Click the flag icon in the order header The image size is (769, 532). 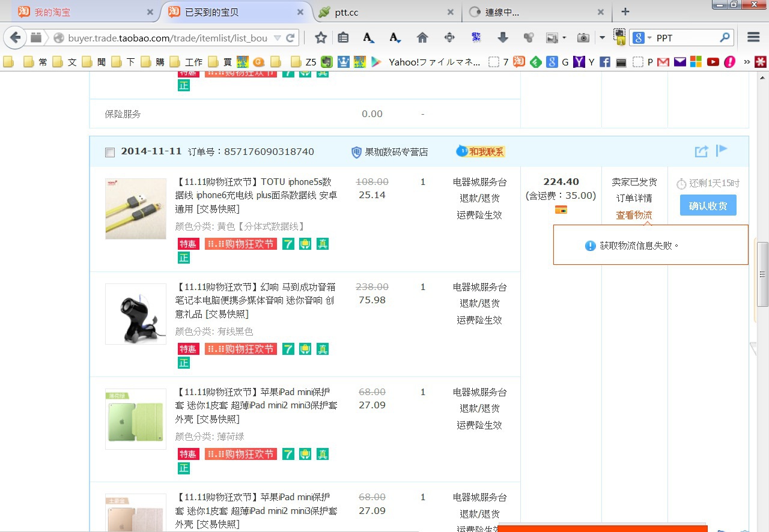722,150
